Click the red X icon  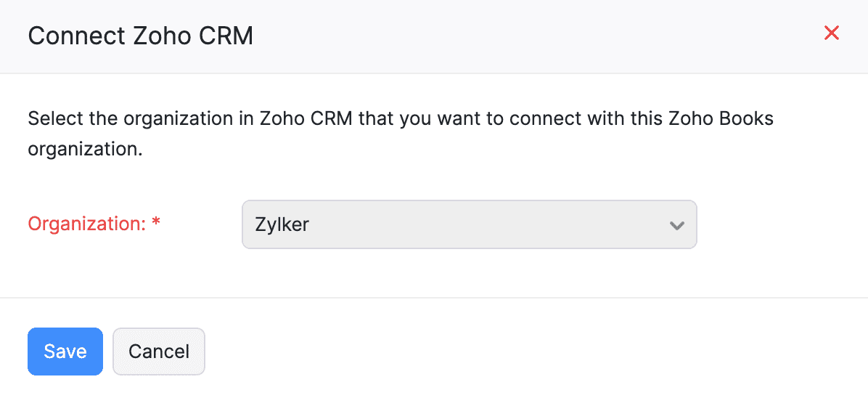pos(832,33)
